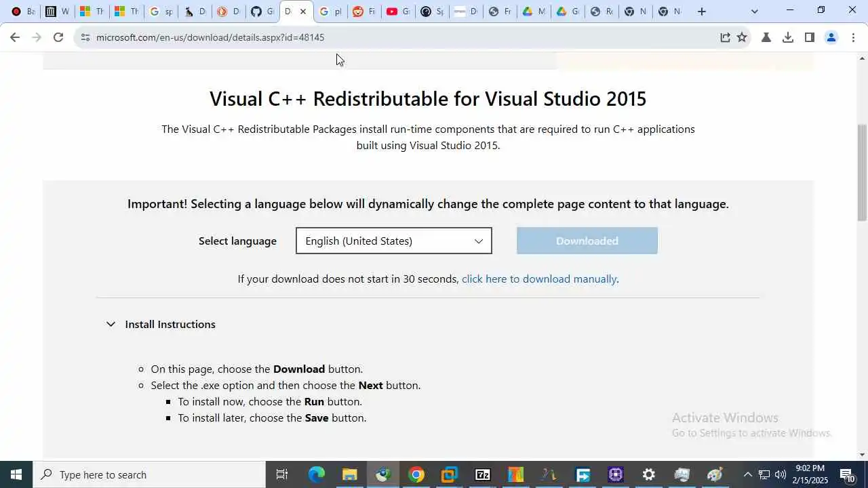
Task: Open the purple chip app in taskbar
Action: [x=616, y=474]
